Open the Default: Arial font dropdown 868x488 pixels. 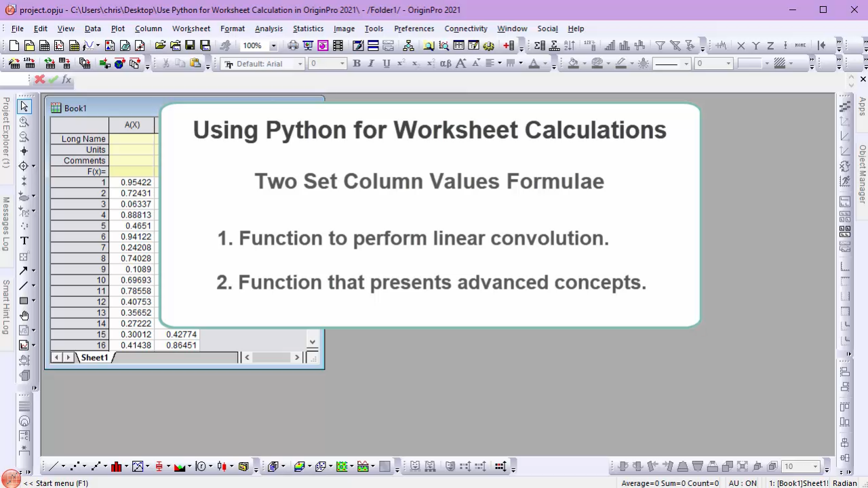coord(299,63)
